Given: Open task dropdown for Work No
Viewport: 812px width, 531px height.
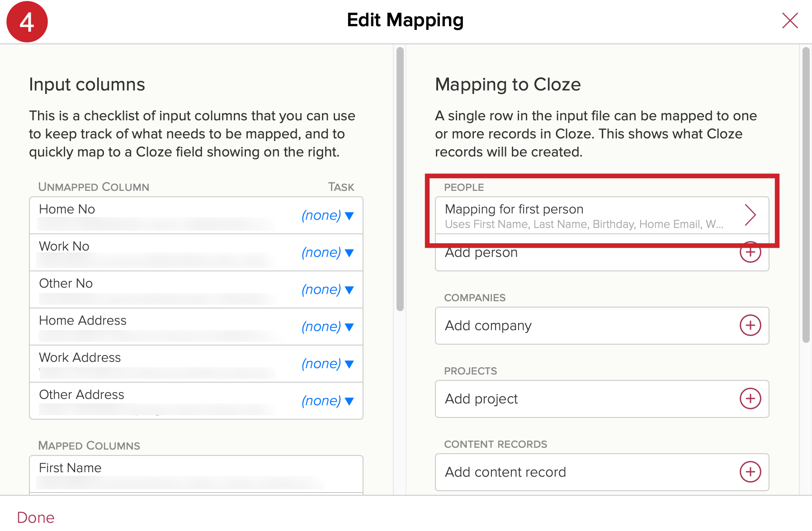Looking at the screenshot, I should (327, 252).
